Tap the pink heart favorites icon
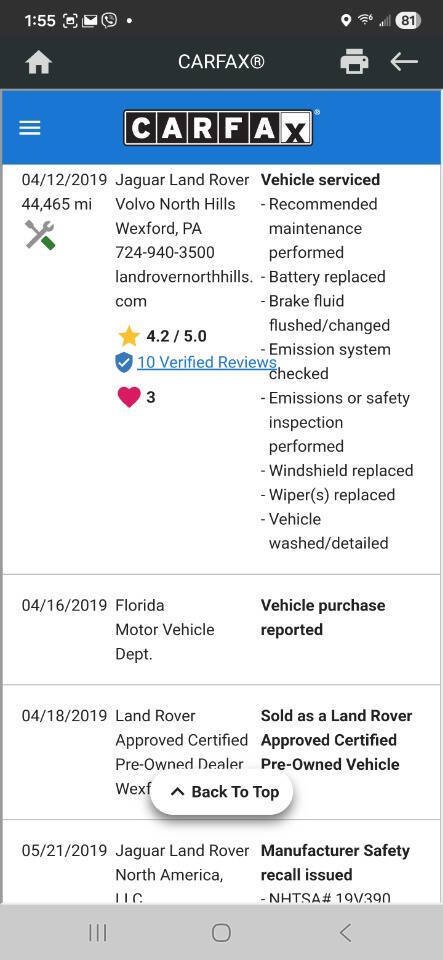443x960 pixels. [x=128, y=397]
